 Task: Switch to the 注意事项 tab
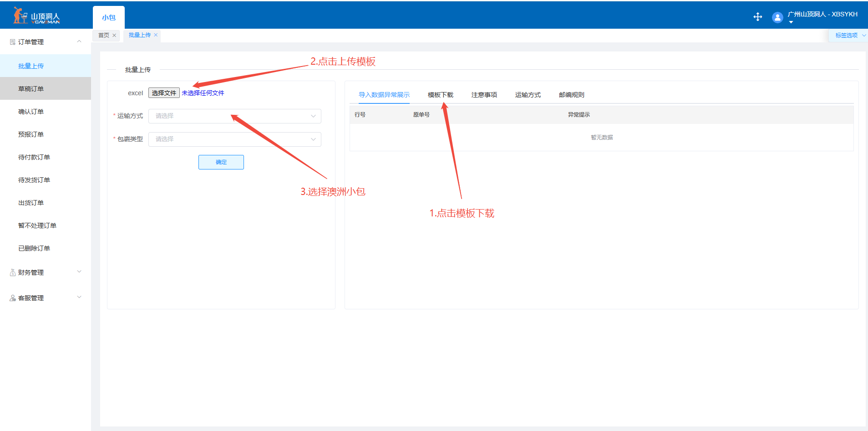pyautogui.click(x=484, y=95)
